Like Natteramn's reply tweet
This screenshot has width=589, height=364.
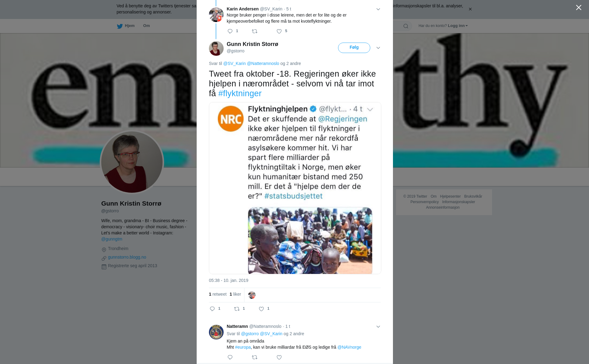[x=279, y=357]
